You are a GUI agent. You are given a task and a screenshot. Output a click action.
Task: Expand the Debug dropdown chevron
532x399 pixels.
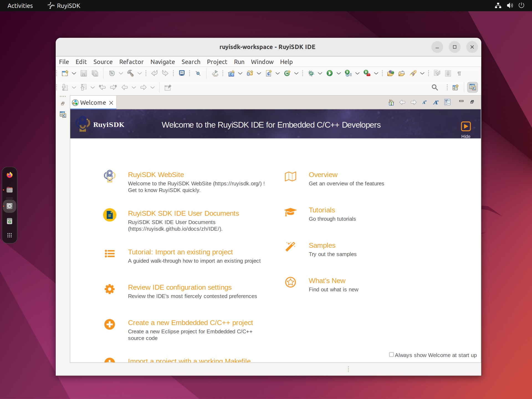click(319, 73)
